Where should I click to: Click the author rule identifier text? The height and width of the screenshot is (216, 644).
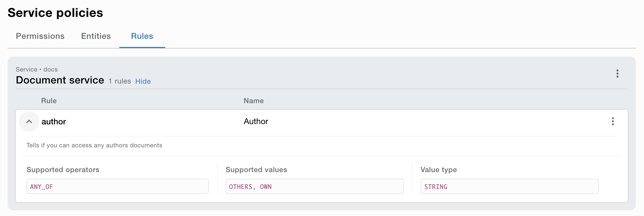click(54, 122)
